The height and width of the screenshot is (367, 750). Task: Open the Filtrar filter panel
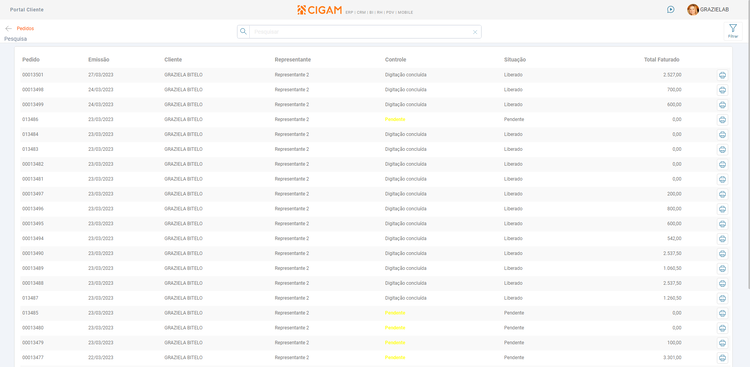tap(733, 31)
